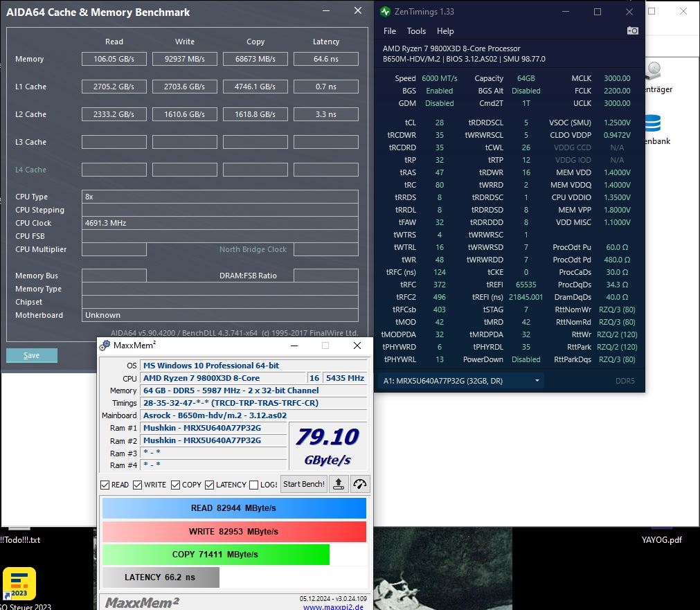This screenshot has height=610, width=700.
Task: Click the 5435 MHz CPU clock field in MaxxMem
Action: [x=345, y=378]
